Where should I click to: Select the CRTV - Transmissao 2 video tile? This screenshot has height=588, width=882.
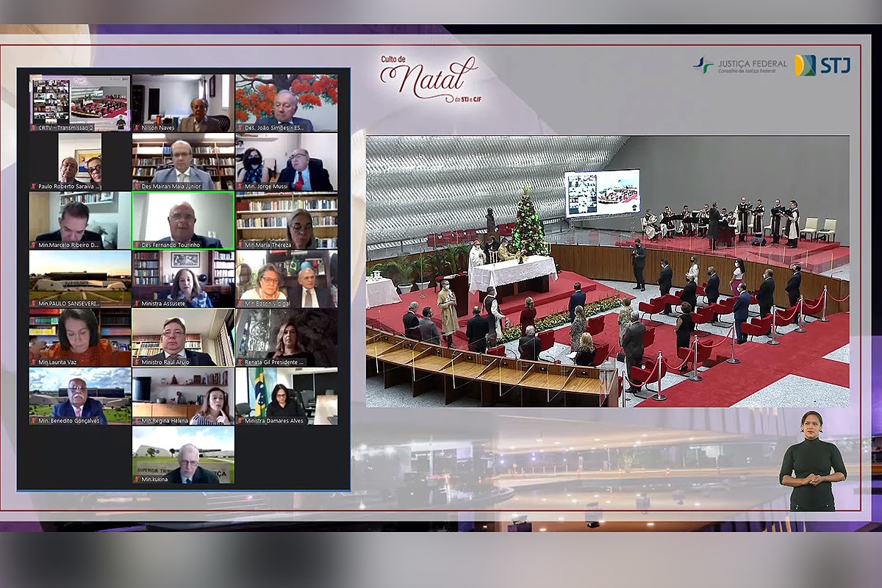coord(79,102)
